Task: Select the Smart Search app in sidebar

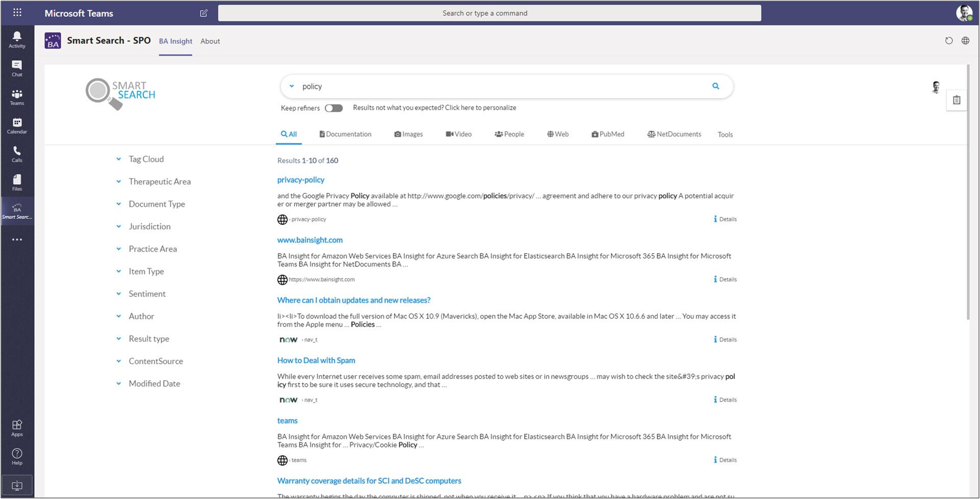Action: [17, 211]
